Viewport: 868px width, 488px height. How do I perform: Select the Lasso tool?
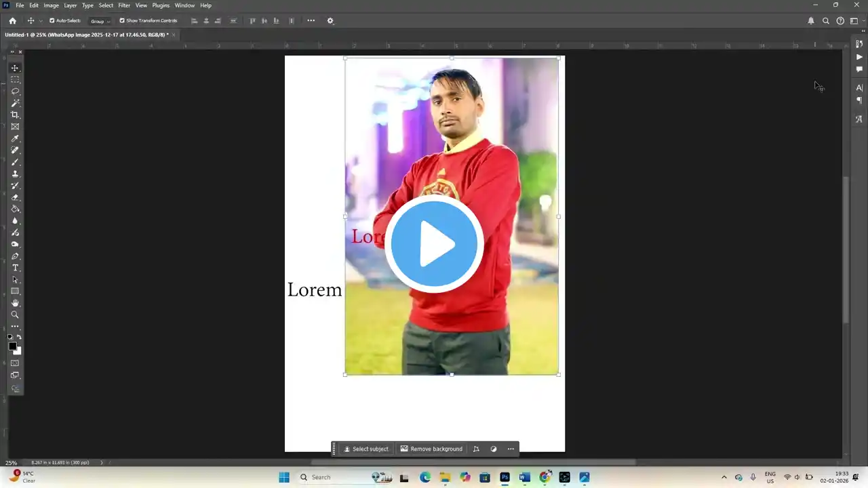coord(15,91)
